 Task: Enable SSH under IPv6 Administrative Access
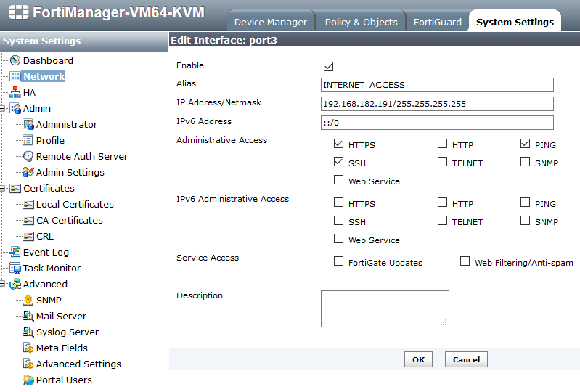(338, 221)
